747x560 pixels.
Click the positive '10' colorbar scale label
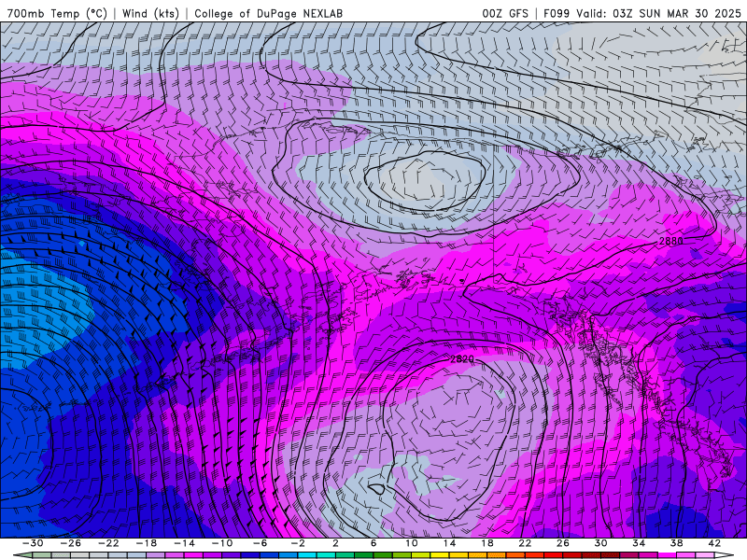pyautogui.click(x=411, y=543)
